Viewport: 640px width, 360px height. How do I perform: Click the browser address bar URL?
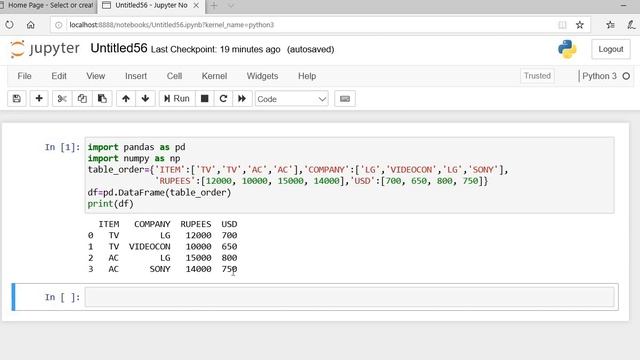171,25
